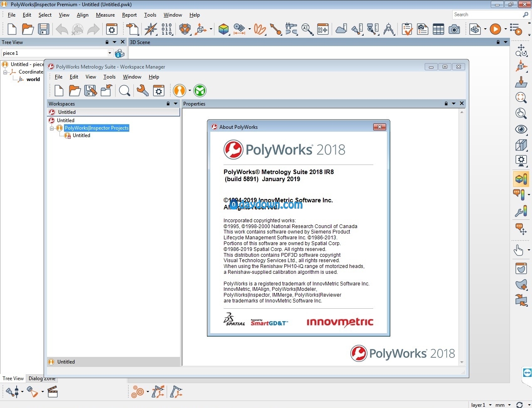The image size is (532, 408).
Task: Click Save disk icon in Inspector toolbar
Action: [43, 29]
